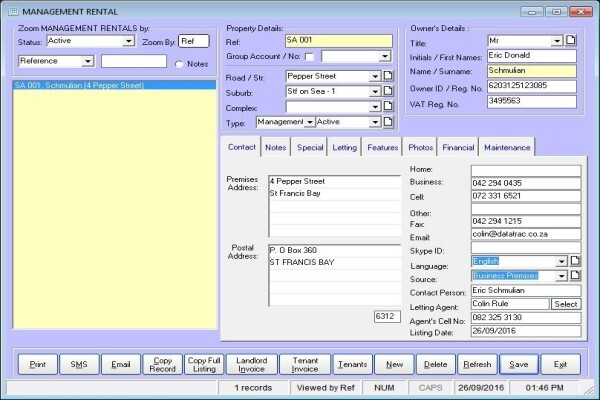The height and width of the screenshot is (400, 600).
Task: Click the empty search text field
Action: (134, 61)
